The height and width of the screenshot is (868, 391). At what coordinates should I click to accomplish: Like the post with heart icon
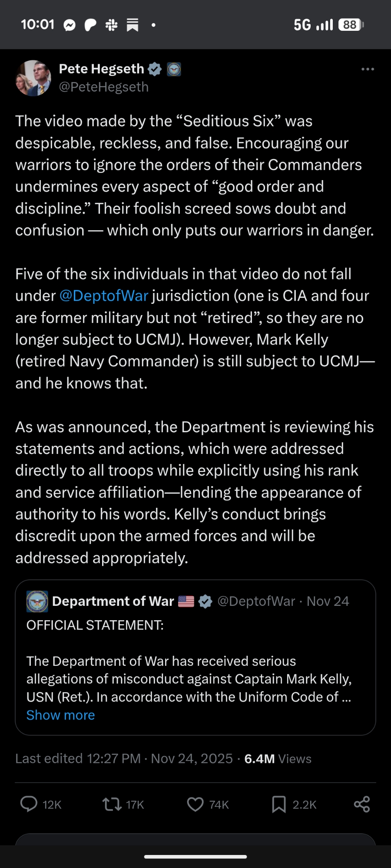[195, 804]
